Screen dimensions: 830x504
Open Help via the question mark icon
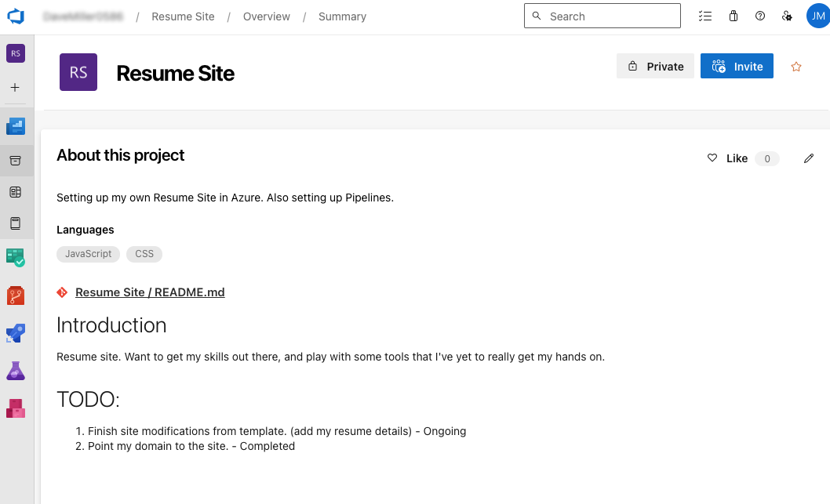pos(759,16)
